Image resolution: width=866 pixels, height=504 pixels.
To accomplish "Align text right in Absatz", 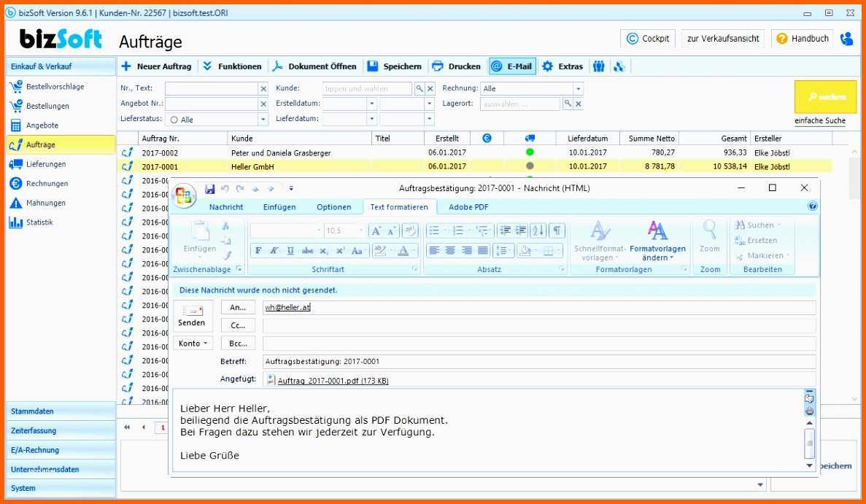I will click(x=467, y=251).
